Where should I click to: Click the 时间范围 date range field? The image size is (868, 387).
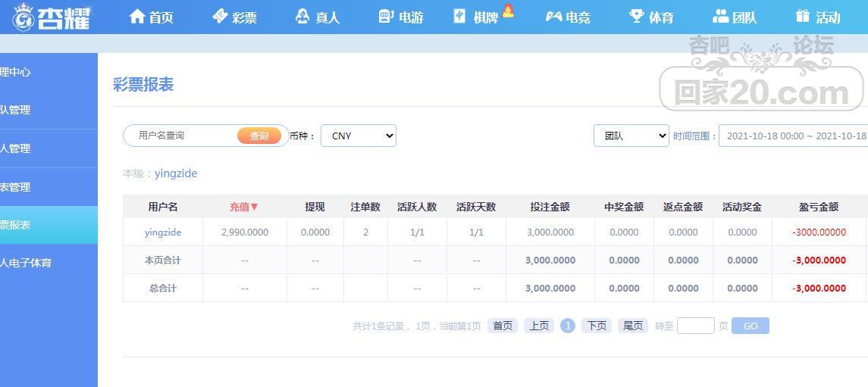(793, 136)
